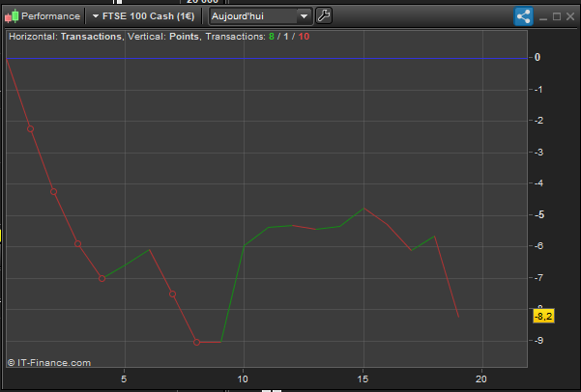Close the Performance window
This screenshot has height=392, width=581.
[570, 16]
